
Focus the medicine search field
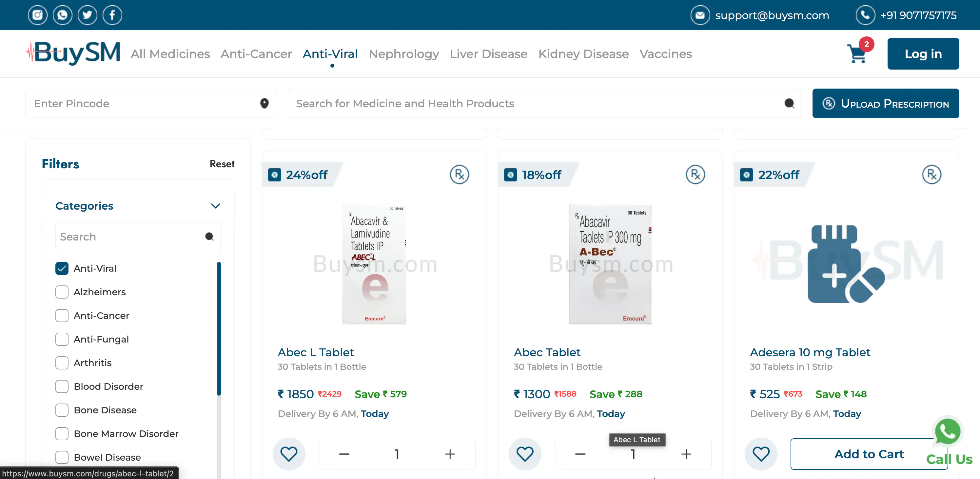(537, 103)
